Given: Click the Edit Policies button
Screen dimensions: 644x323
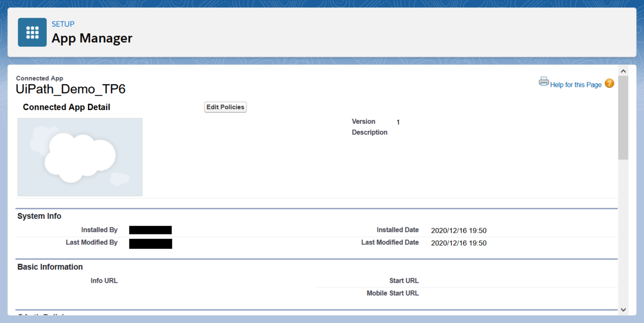Looking at the screenshot, I should click(x=225, y=107).
